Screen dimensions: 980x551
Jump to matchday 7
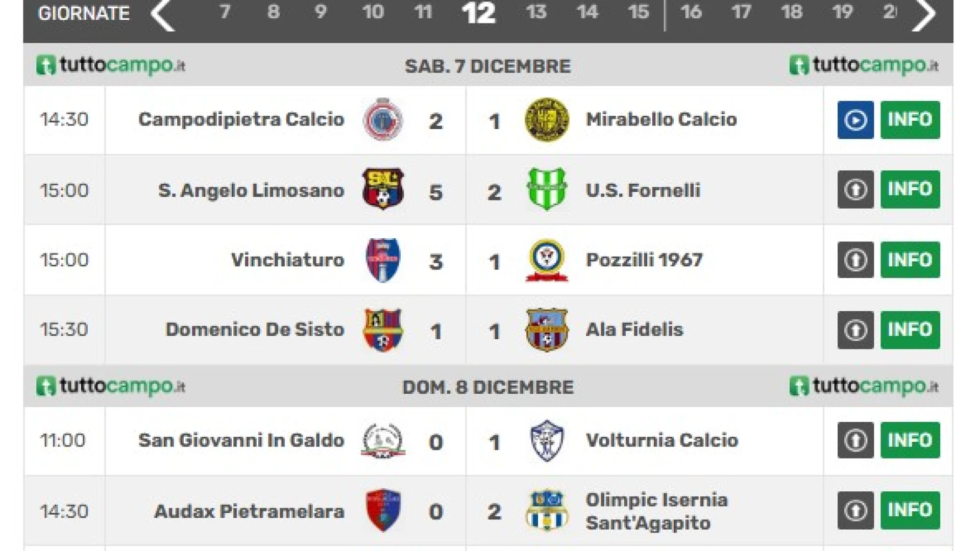click(x=225, y=12)
